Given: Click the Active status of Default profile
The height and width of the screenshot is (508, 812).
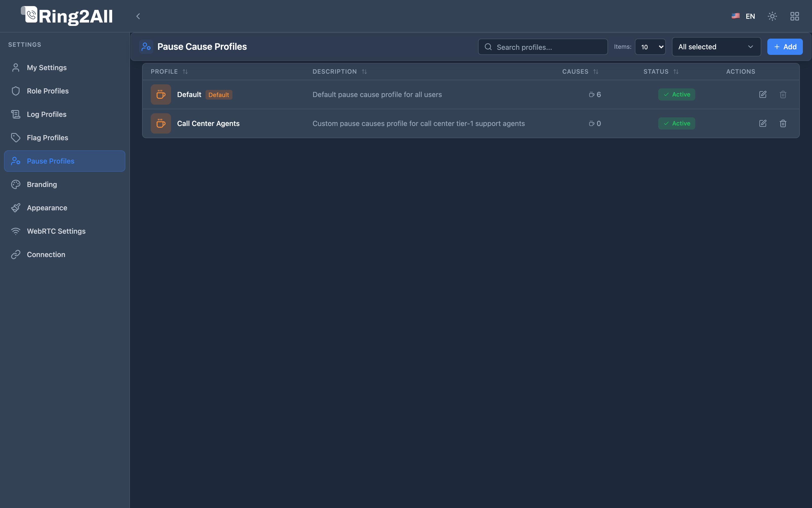Looking at the screenshot, I should point(676,94).
